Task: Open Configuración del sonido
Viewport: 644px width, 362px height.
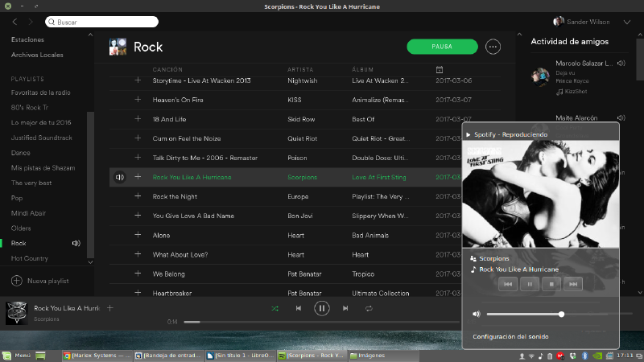Action: click(x=510, y=336)
